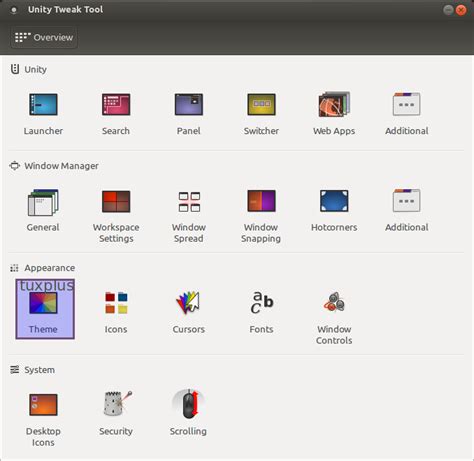The width and height of the screenshot is (474, 461).
Task: Open the Window Spread icon
Action: click(189, 202)
